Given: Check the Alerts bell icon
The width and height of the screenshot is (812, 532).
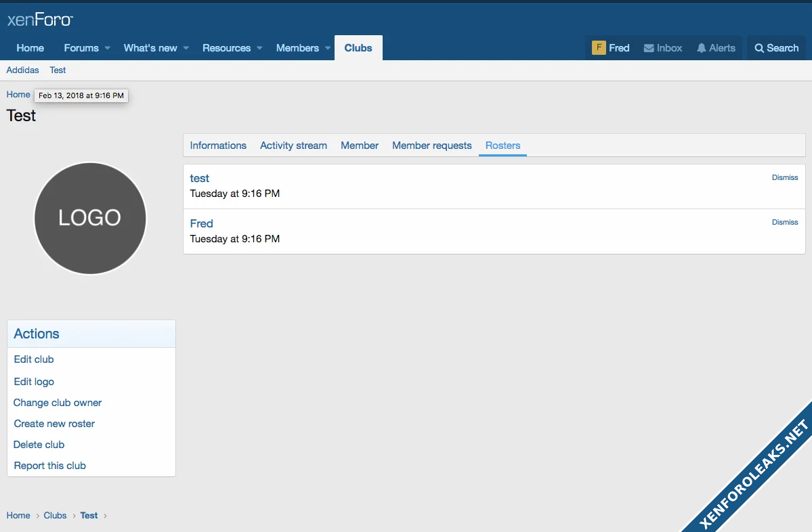Looking at the screenshot, I should click(x=702, y=48).
